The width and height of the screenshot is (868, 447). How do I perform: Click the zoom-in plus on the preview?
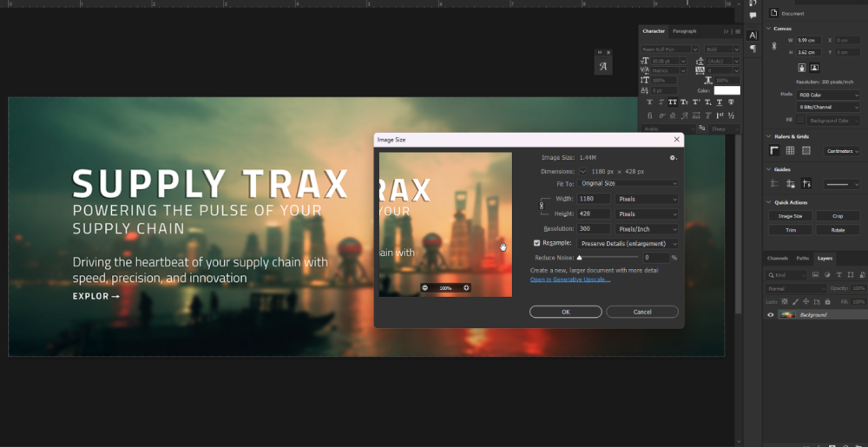click(466, 287)
